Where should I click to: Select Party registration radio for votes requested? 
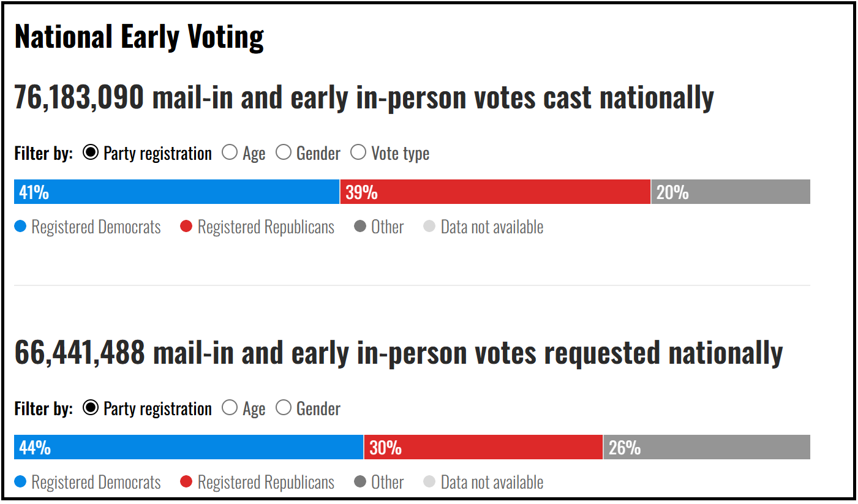[x=91, y=408]
